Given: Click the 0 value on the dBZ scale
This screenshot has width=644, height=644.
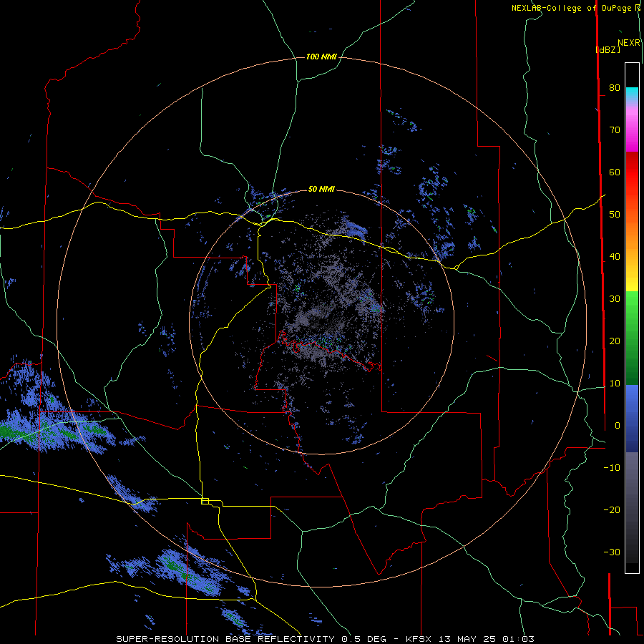Looking at the screenshot, I should pos(618,426).
